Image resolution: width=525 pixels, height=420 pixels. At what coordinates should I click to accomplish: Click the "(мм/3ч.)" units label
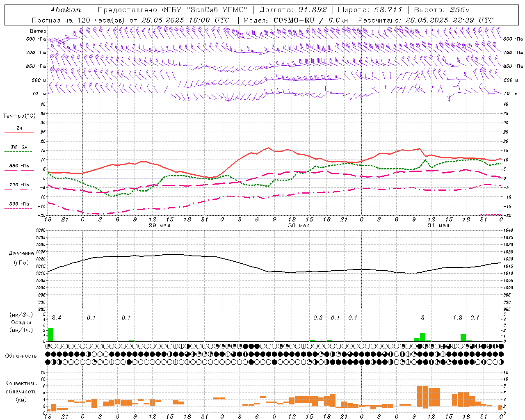click(21, 315)
